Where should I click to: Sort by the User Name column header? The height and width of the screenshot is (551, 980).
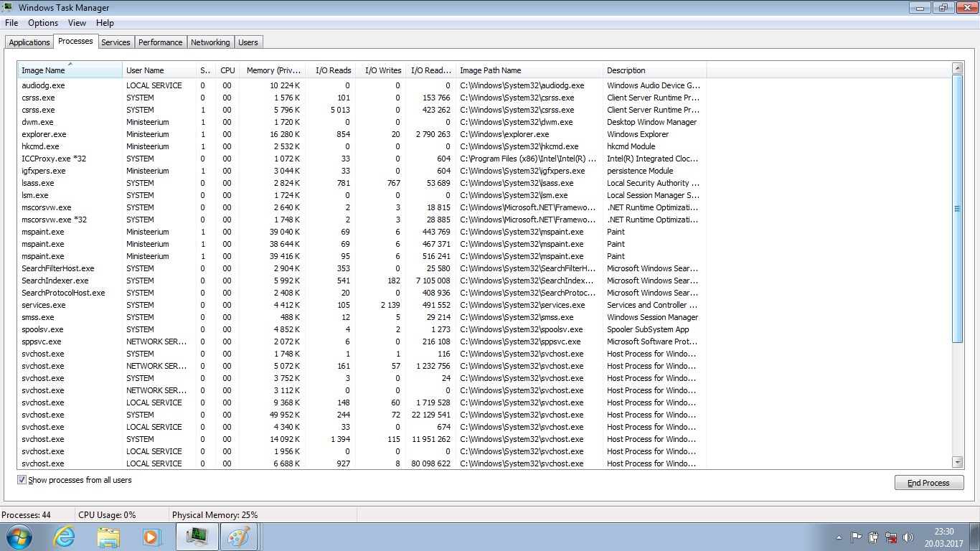160,70
